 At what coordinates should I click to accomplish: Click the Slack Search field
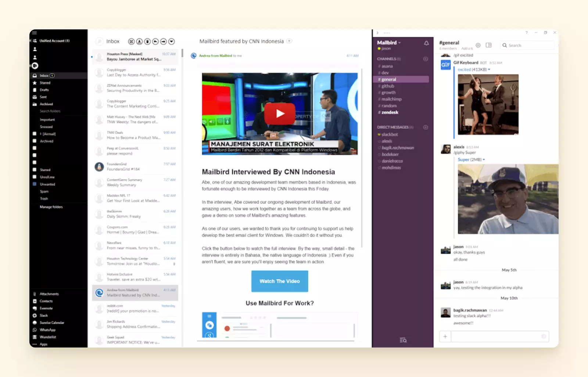527,45
